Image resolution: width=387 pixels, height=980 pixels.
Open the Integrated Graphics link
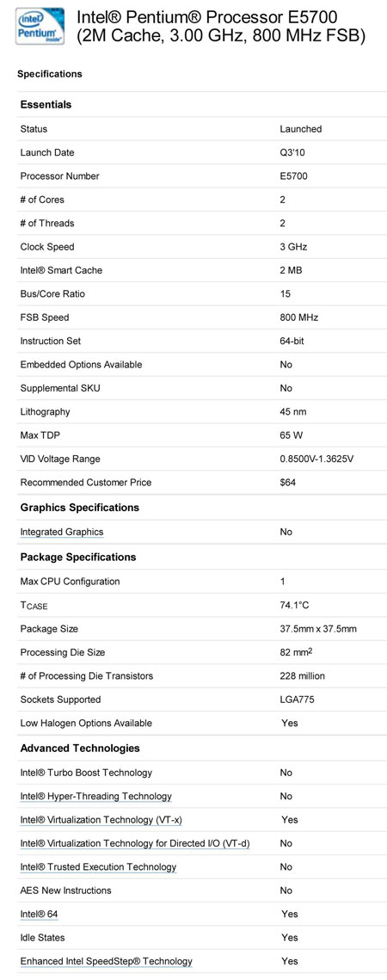[x=62, y=532]
